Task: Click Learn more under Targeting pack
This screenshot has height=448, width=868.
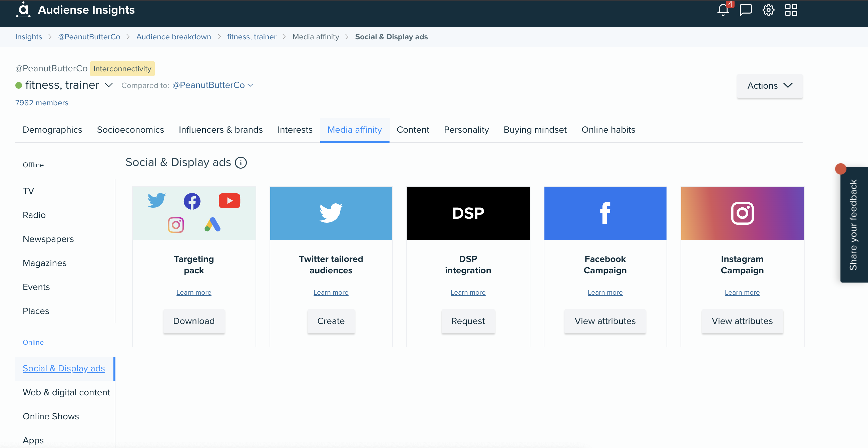Action: pos(194,292)
